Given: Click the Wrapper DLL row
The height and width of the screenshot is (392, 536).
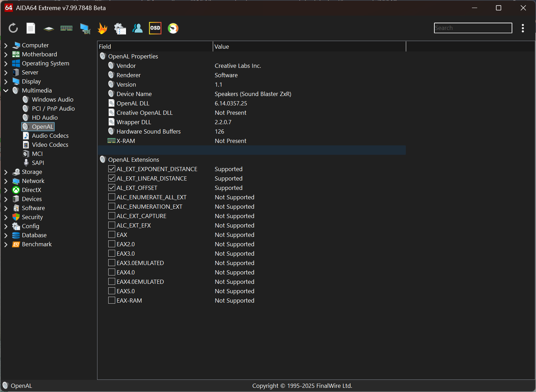Looking at the screenshot, I should 252,122.
